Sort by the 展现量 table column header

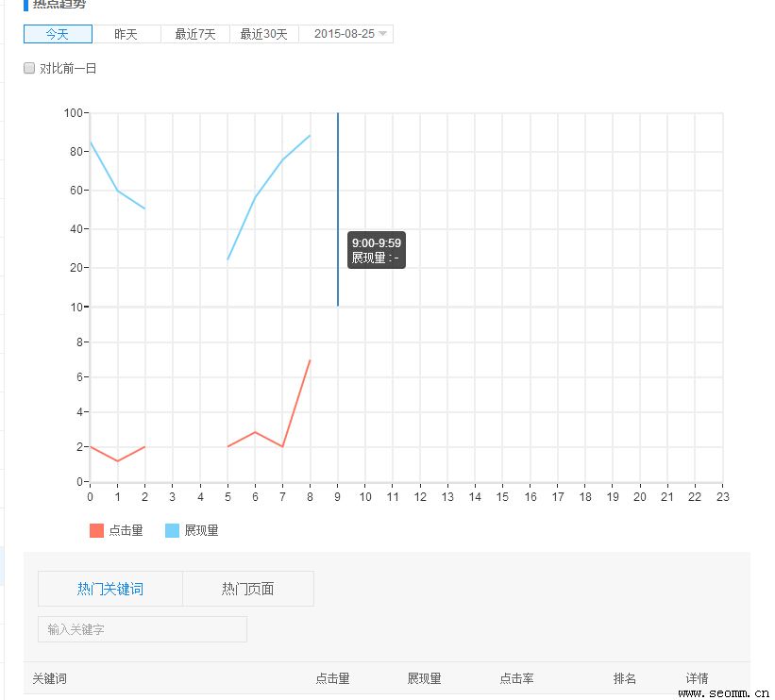424,678
